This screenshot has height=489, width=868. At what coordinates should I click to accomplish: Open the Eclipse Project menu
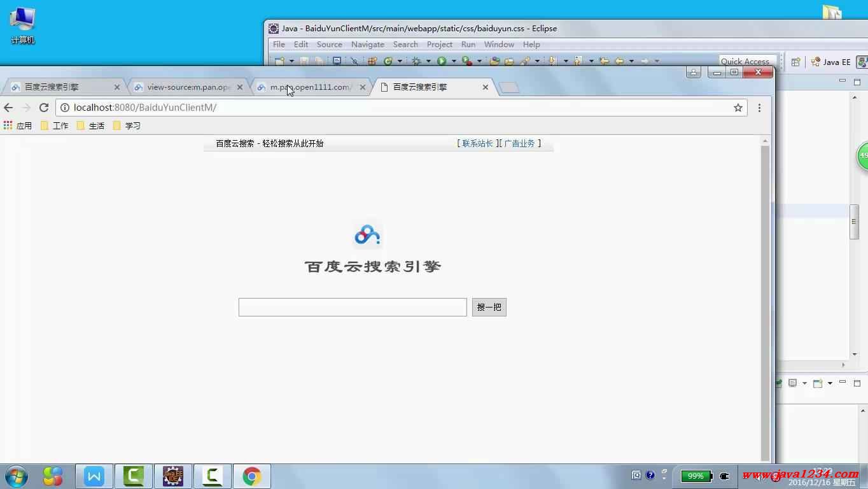tap(440, 45)
